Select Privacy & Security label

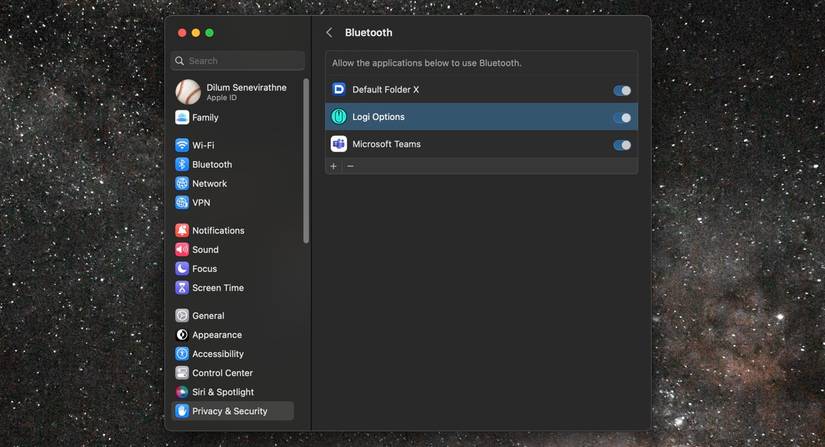tap(229, 411)
